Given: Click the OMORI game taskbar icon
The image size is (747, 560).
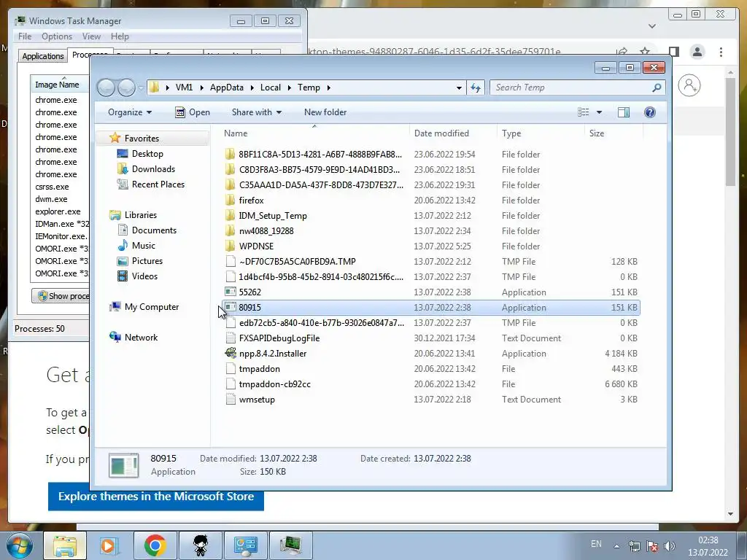Looking at the screenshot, I should 201,545.
